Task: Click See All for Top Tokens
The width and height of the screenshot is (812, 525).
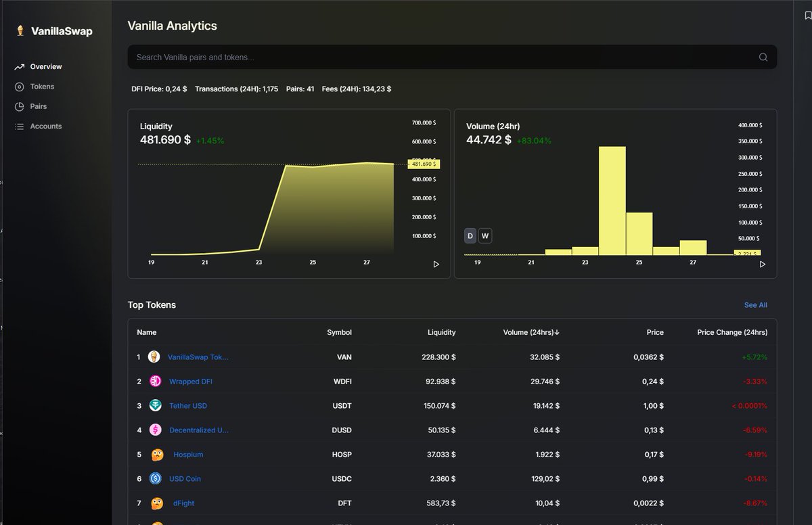Action: (x=756, y=305)
